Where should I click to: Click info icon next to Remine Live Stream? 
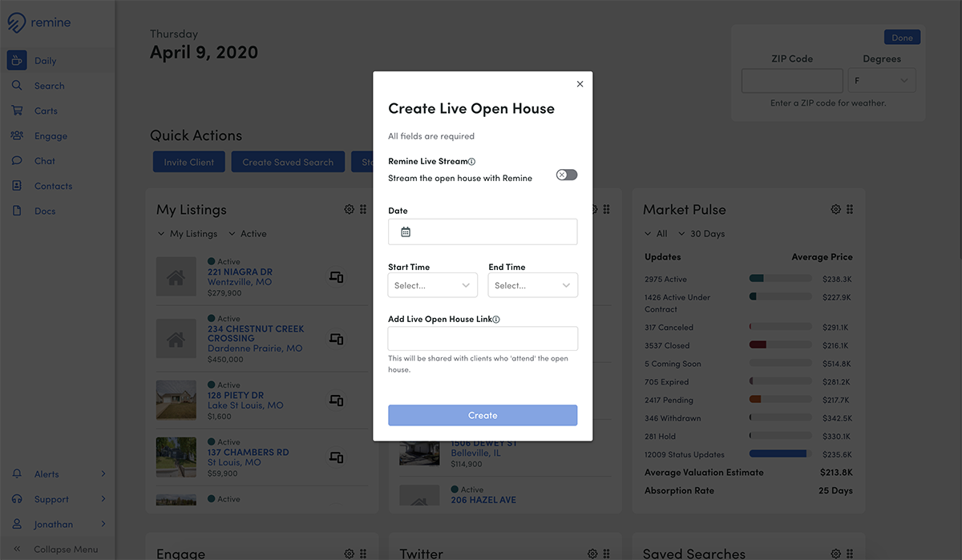click(x=472, y=162)
